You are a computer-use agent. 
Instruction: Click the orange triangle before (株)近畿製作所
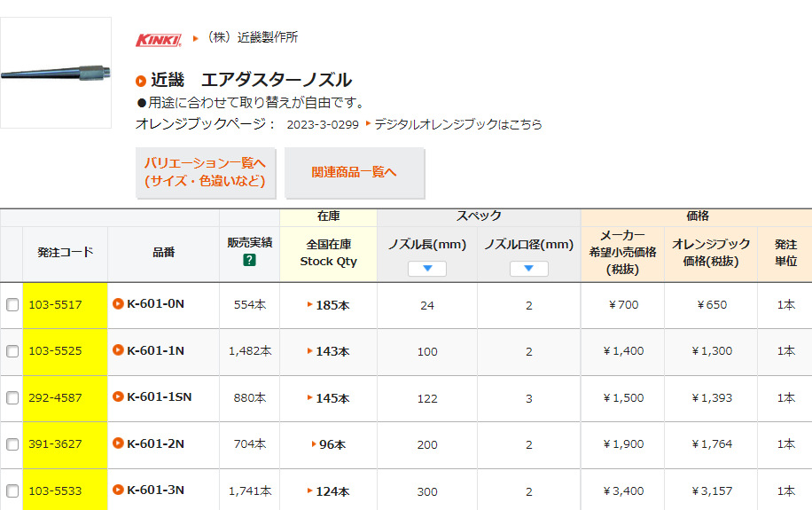point(196,38)
